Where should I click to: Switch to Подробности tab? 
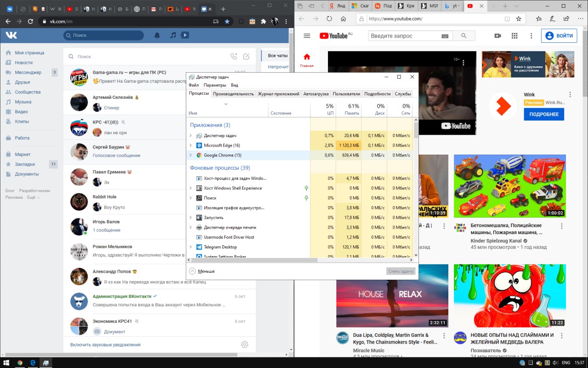(x=377, y=94)
